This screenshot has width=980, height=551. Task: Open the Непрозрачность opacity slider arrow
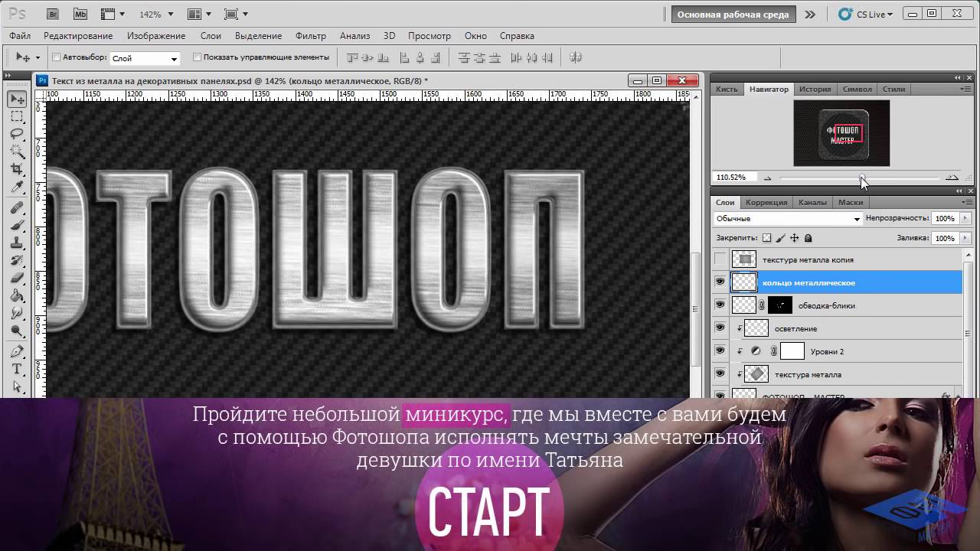[965, 219]
